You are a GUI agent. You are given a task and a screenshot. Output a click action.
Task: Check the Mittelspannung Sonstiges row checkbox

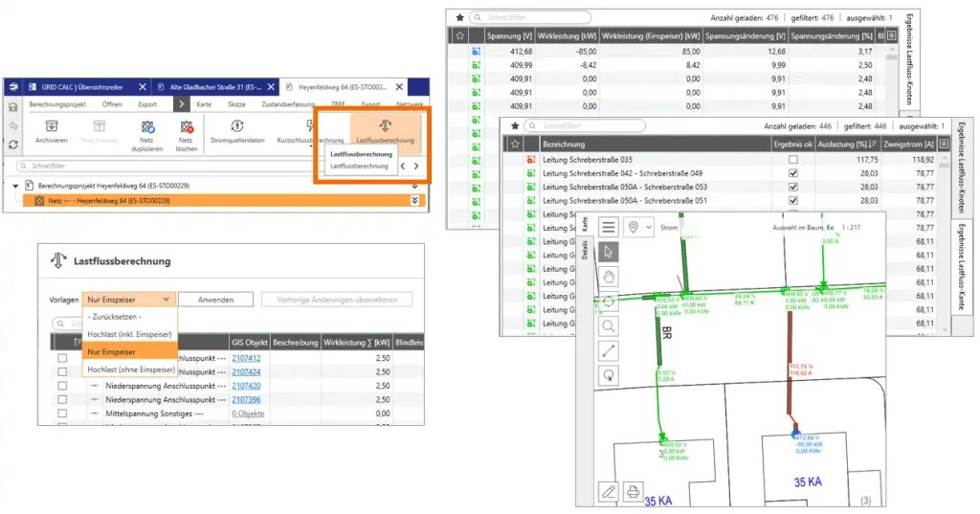pyautogui.click(x=62, y=413)
